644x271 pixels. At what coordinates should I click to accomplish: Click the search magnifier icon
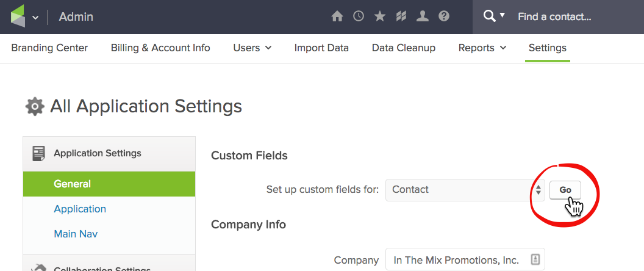point(489,16)
